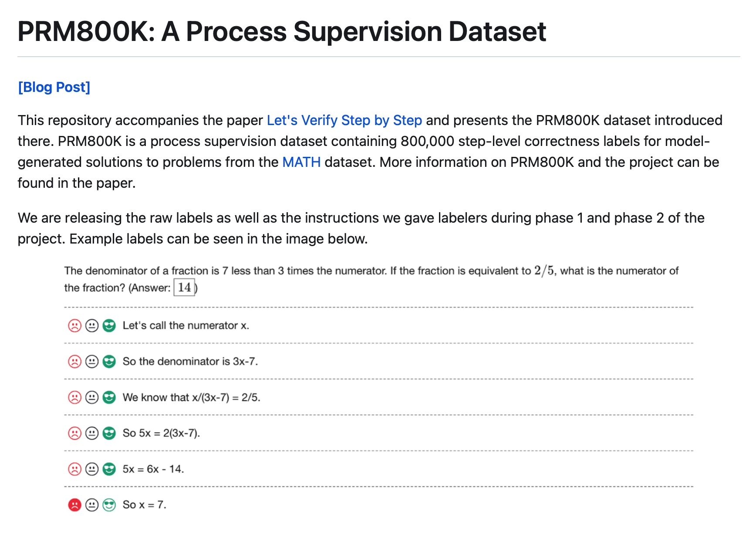Click red sad face beside 'Let's call the numerator x'

(x=75, y=325)
